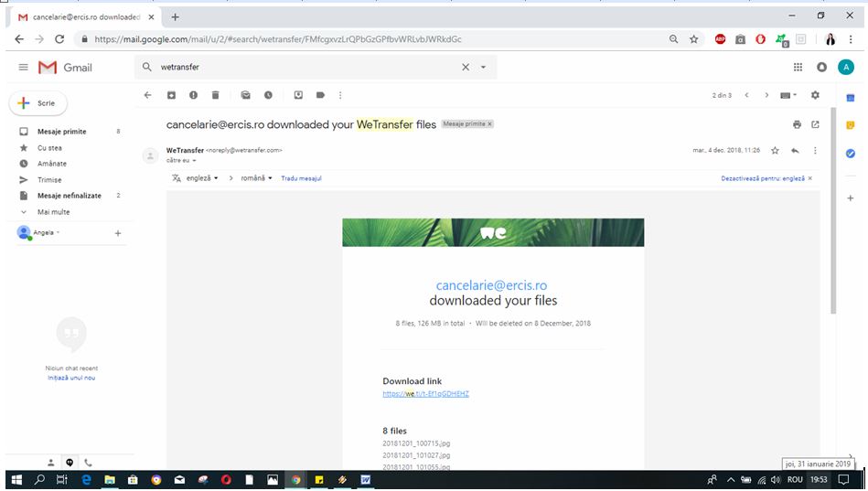868x491 pixels.
Task: Open the engleză source language dropdown
Action: [203, 178]
